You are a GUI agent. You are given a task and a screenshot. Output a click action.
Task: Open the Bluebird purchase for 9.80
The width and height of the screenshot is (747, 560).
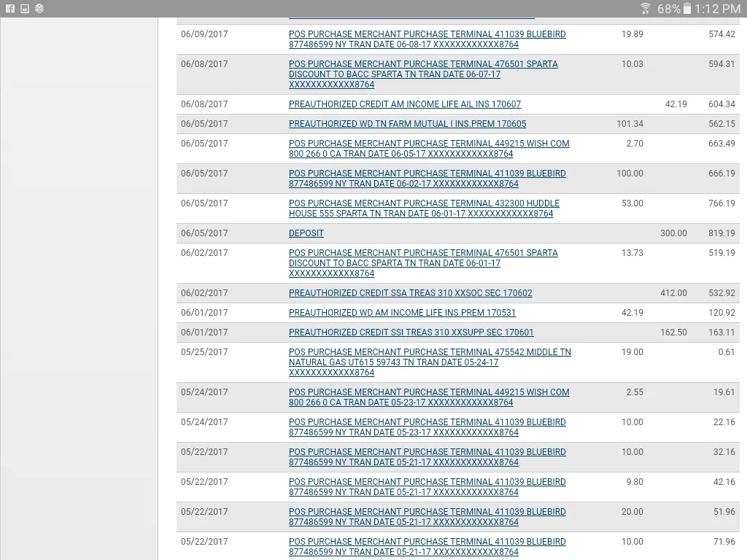pyautogui.click(x=427, y=486)
